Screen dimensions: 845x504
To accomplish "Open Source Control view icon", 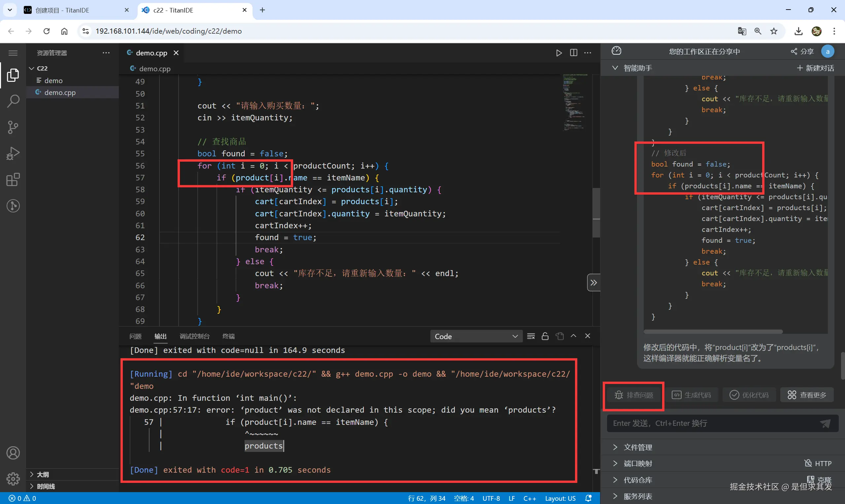I will (x=13, y=127).
